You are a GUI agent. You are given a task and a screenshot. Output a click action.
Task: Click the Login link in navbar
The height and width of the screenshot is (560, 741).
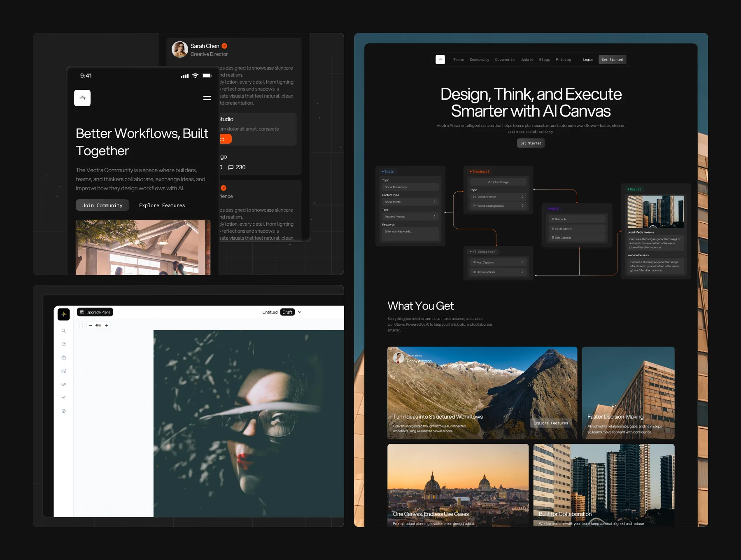point(588,60)
